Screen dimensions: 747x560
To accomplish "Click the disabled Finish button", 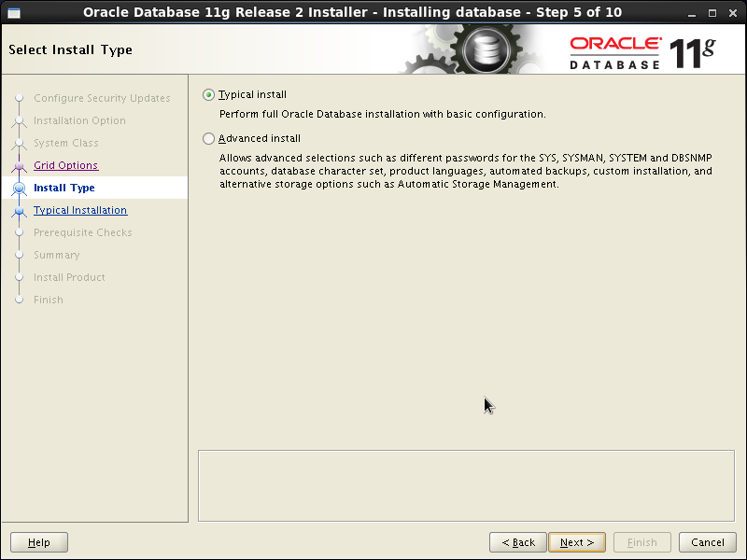I will click(642, 542).
